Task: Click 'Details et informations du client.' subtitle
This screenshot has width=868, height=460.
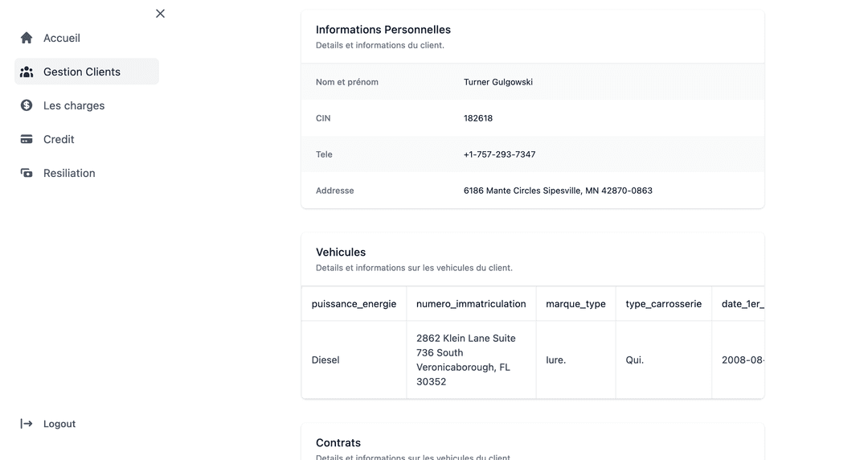Action: pyautogui.click(x=379, y=46)
